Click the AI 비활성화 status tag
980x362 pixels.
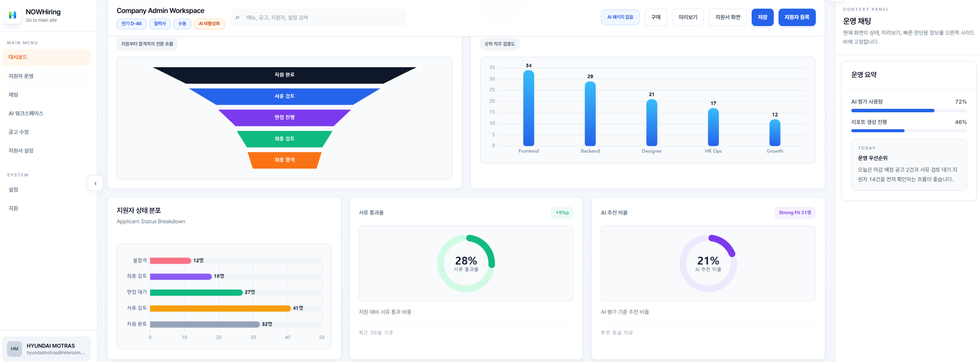point(209,24)
